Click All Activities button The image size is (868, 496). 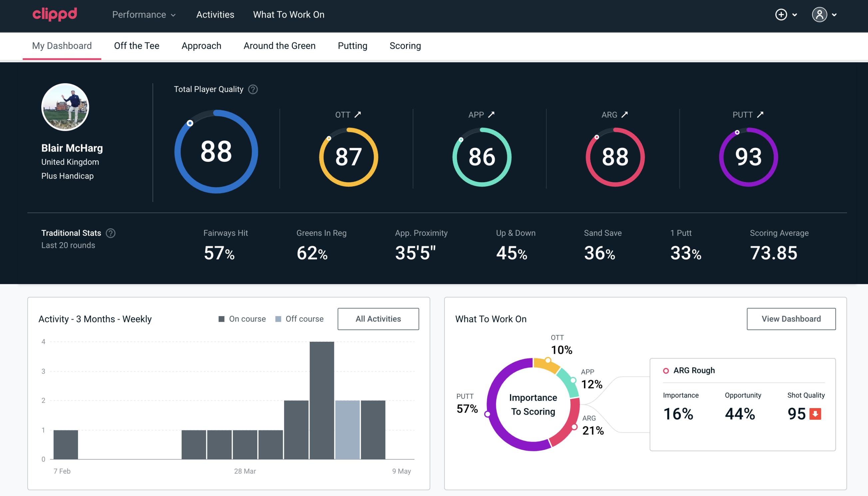point(379,319)
